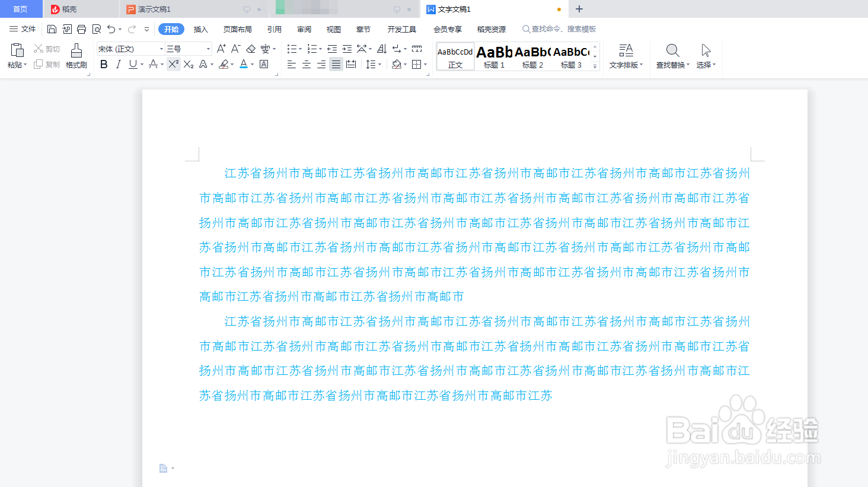Expand the 文字排版 text layout dropdown
The width and height of the screenshot is (868, 487).
pos(626,65)
